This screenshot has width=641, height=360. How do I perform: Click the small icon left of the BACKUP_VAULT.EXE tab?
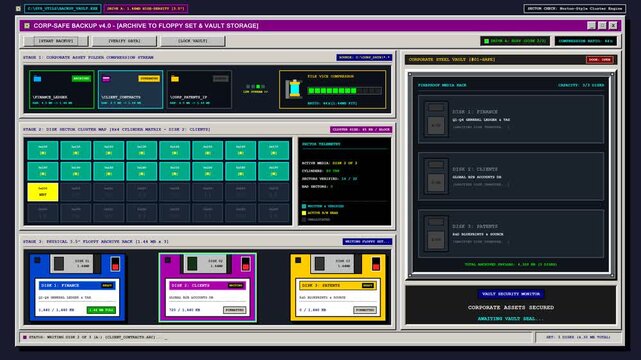click(x=18, y=8)
